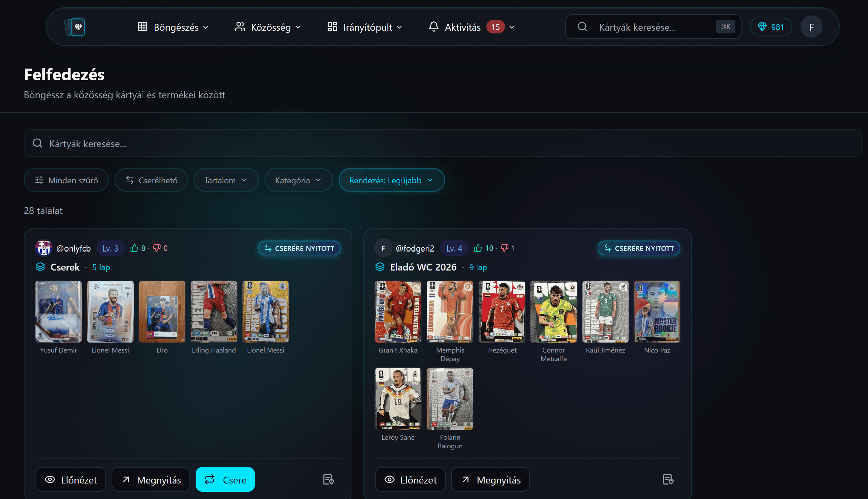Open the Memphis Depay card thumbnail
Viewport: 868px width, 499px height.
[x=450, y=312]
